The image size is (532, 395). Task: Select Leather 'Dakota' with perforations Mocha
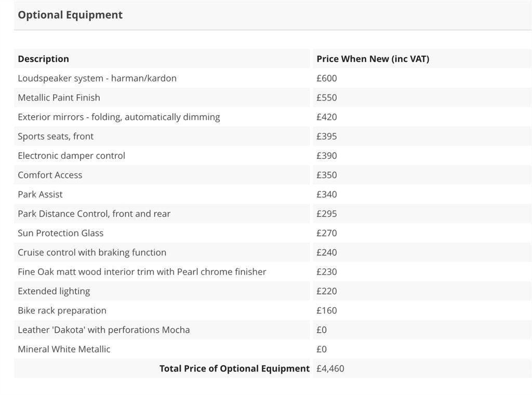[x=103, y=330]
